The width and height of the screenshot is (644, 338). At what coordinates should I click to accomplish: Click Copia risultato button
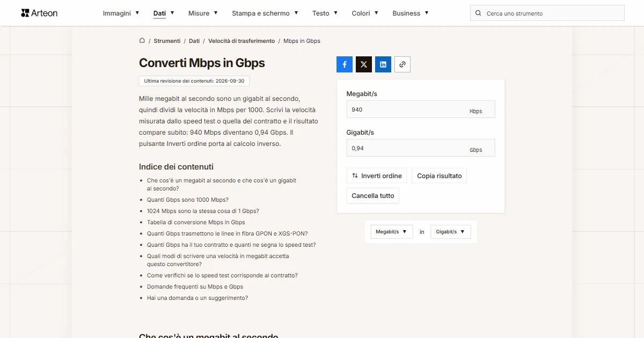(x=440, y=176)
